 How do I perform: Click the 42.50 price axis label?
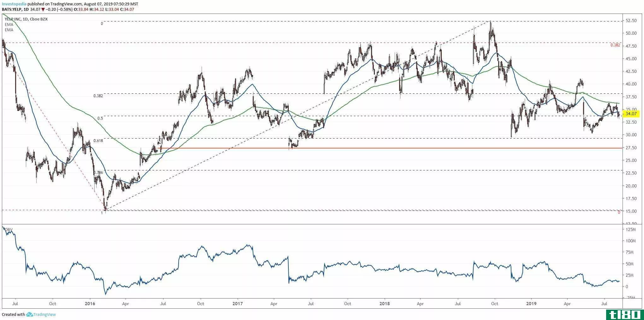[631, 71]
